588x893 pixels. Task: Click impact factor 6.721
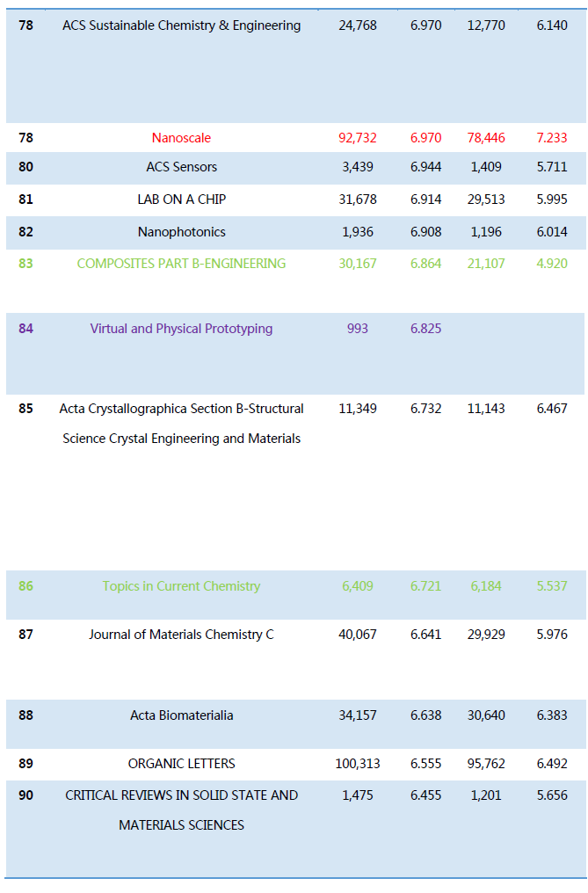[x=425, y=586]
